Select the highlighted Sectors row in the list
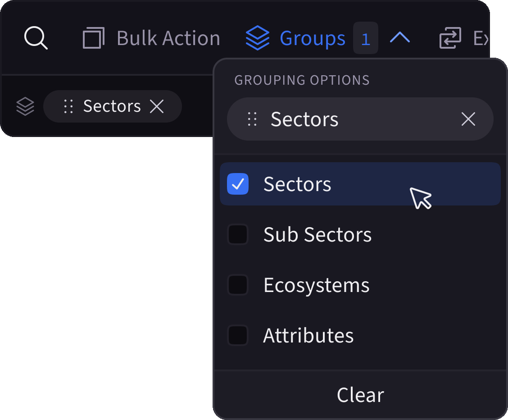This screenshot has height=420, width=508. tap(297, 184)
